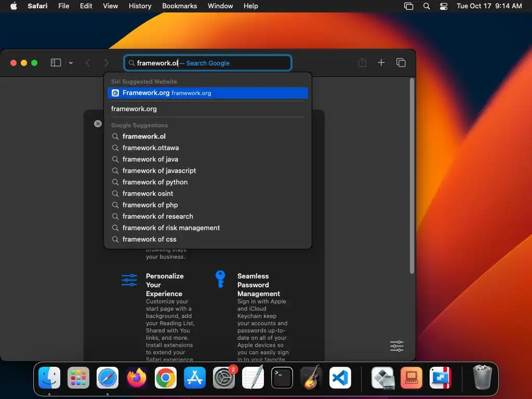Click the Share button in Safari toolbar
The image size is (532, 399).
pos(362,62)
